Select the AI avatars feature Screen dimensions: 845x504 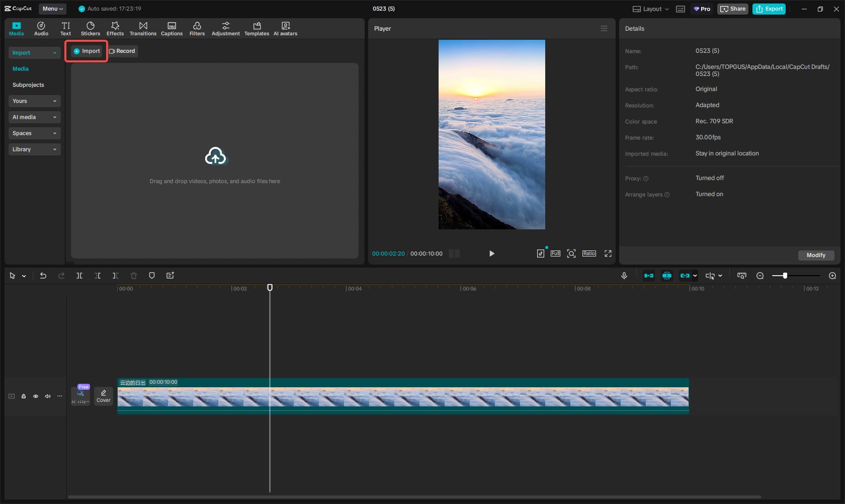point(285,28)
